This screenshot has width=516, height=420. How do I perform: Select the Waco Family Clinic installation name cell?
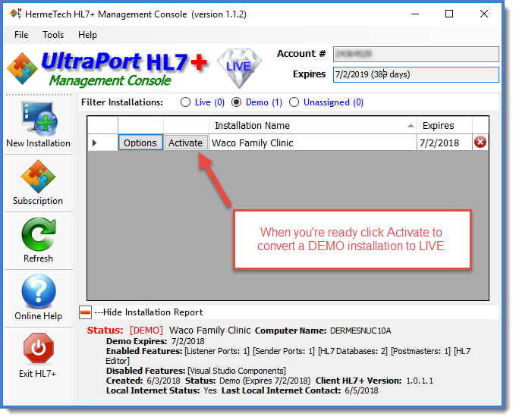[x=313, y=143]
